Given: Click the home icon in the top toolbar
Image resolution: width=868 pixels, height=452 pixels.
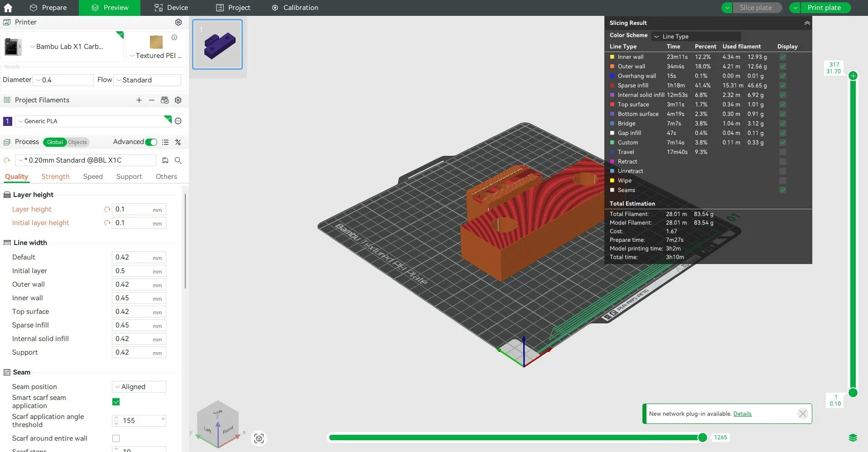Looking at the screenshot, I should [x=8, y=8].
